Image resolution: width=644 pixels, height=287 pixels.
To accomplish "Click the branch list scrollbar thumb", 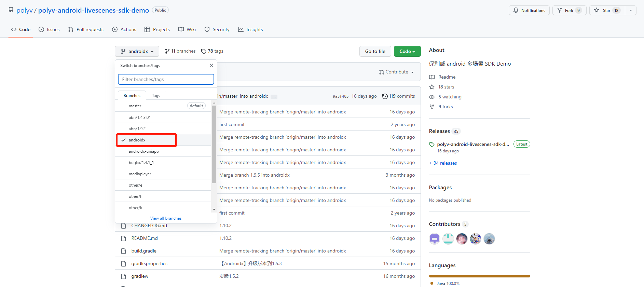I will click(214, 145).
